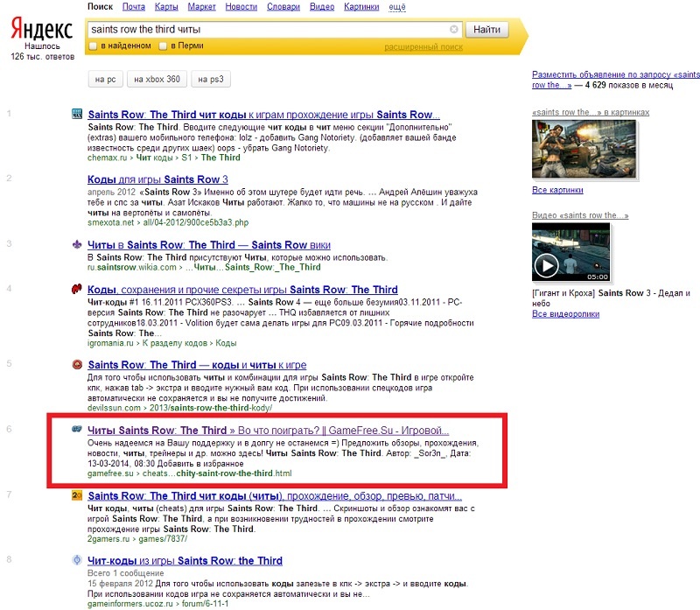The width and height of the screenshot is (700, 610).
Task: Open the Видео service tab
Action: tap(322, 7)
